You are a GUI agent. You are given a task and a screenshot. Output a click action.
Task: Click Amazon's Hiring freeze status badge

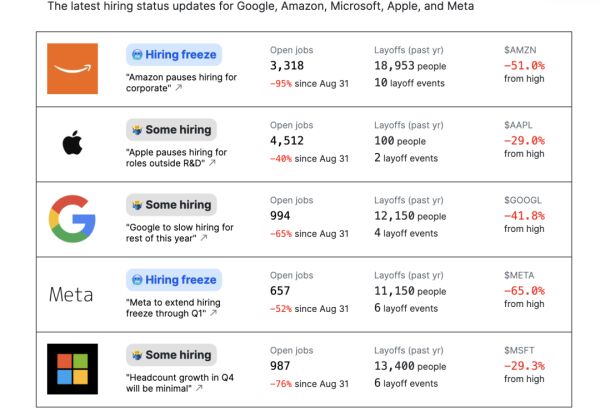(x=174, y=55)
